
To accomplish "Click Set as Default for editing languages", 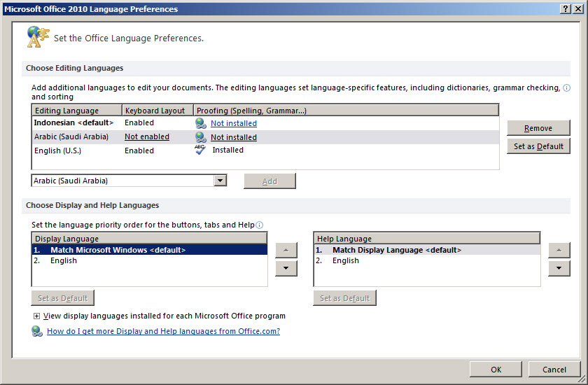I will coord(538,146).
